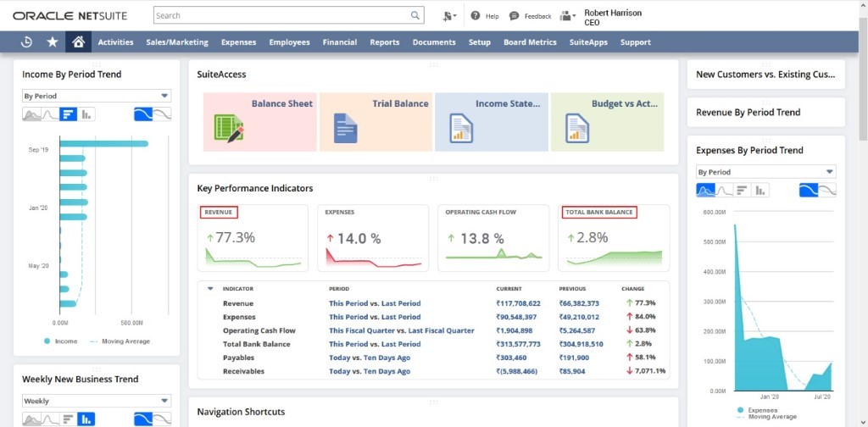Viewport: 868px width, 427px height.
Task: Click into the global Search field
Action: click(280, 15)
